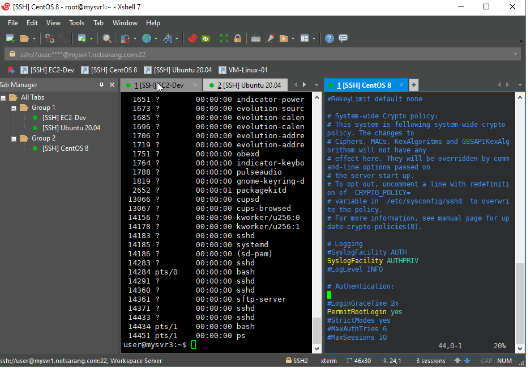Image resolution: width=528 pixels, height=369 pixels.
Task: Open dropdown next to Encoding globe
Action: [156, 39]
